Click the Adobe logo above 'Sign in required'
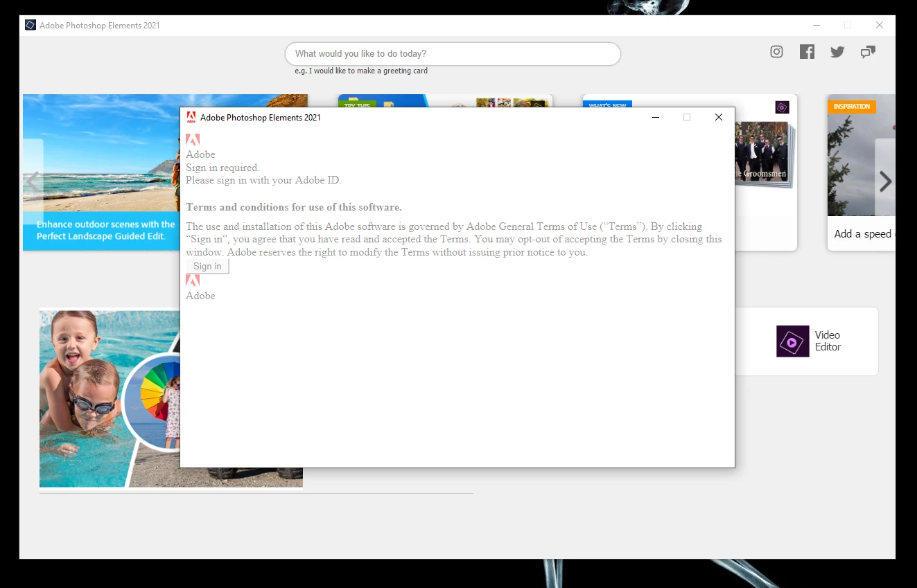 (193, 140)
